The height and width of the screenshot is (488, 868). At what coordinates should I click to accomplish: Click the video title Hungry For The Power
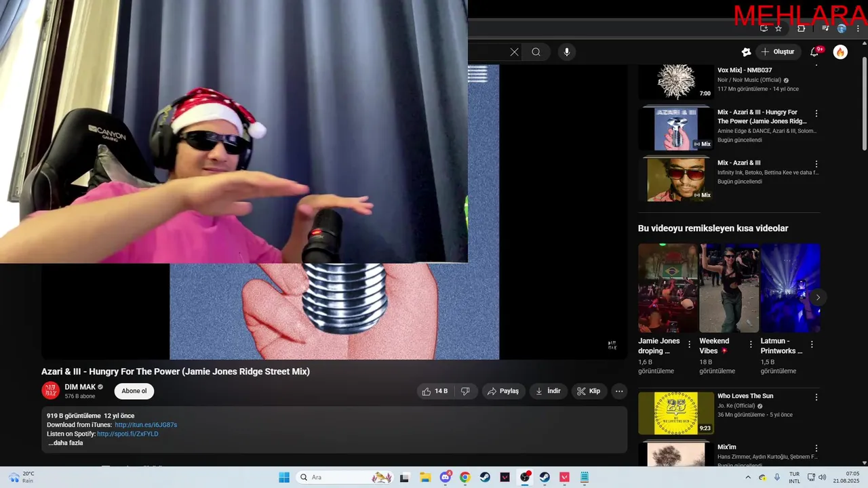coord(176,371)
